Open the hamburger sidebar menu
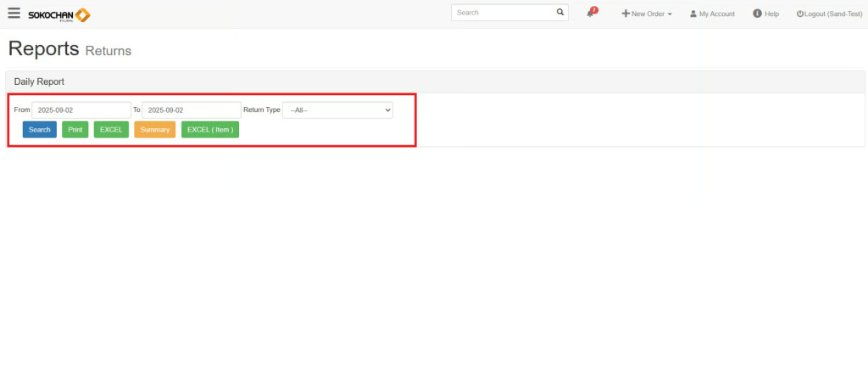 click(x=14, y=13)
